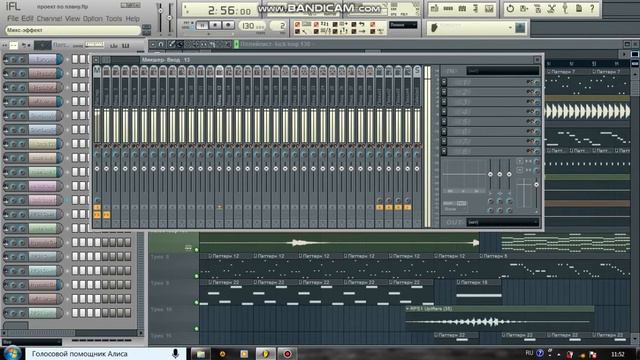Screen dimensions: 640x360
Task: Open the Channel menu
Action: pos(49,19)
